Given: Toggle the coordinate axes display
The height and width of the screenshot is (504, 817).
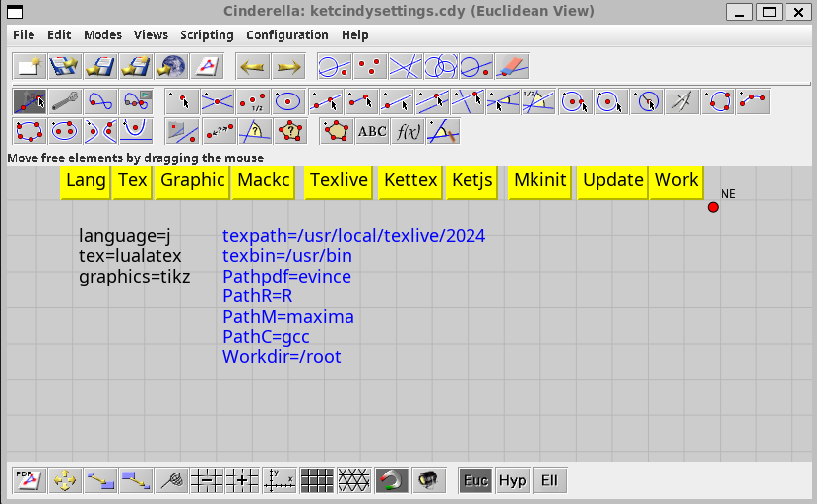Looking at the screenshot, I should click(280, 480).
